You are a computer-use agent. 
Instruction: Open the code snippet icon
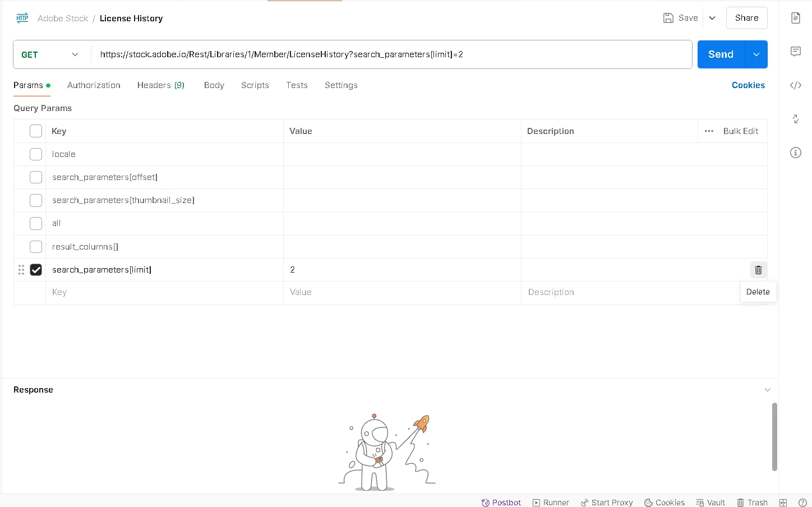(795, 85)
